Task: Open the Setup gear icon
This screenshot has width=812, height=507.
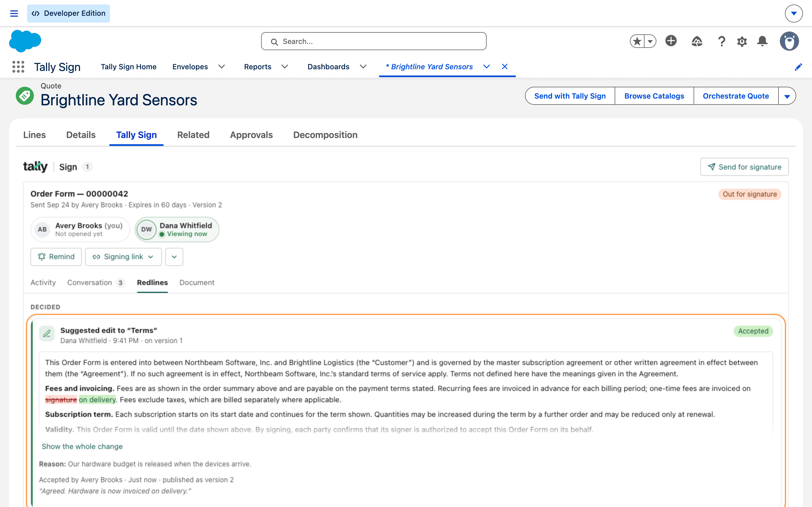Action: [x=742, y=41]
